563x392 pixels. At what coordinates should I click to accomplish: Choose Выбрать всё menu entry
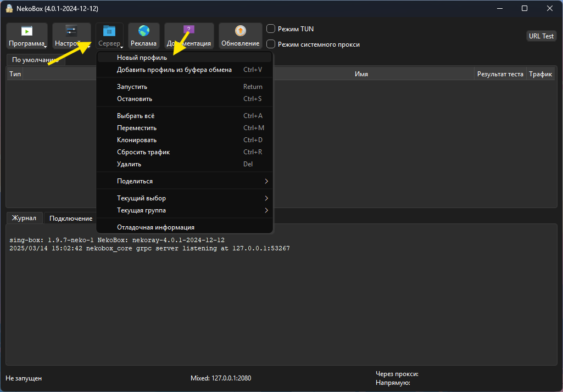pyautogui.click(x=185, y=116)
